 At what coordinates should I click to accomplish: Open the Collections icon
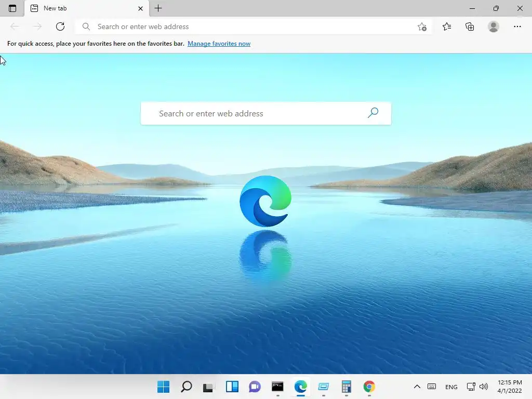pos(470,26)
